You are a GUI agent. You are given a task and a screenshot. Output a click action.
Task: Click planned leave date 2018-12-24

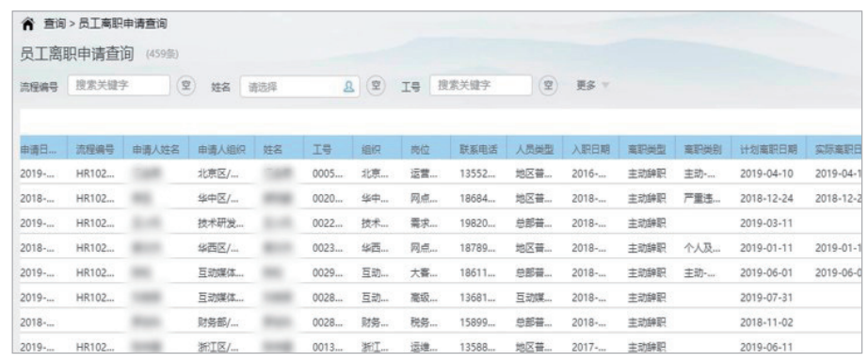coord(766,199)
